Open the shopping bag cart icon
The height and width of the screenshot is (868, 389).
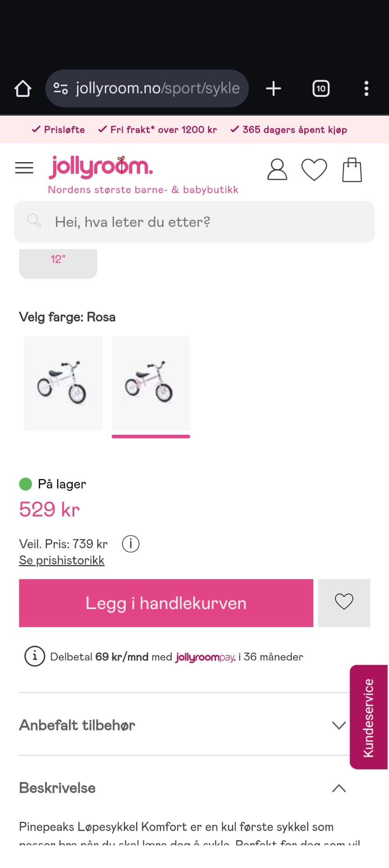352,170
